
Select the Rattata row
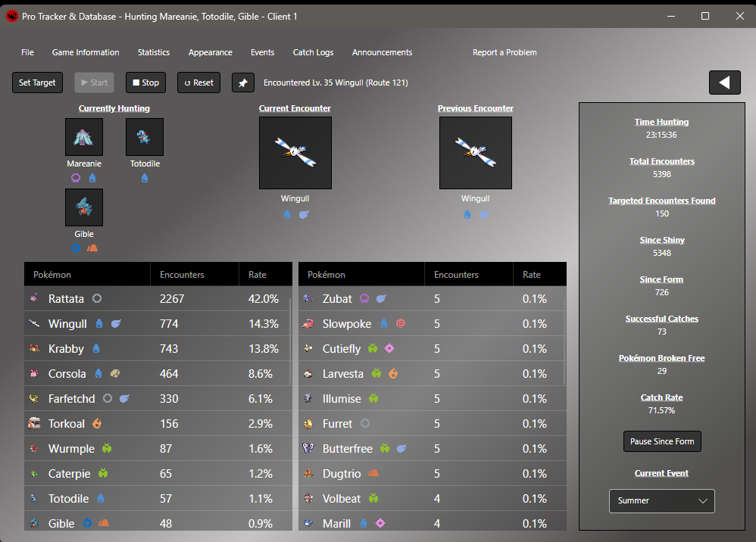click(x=158, y=298)
